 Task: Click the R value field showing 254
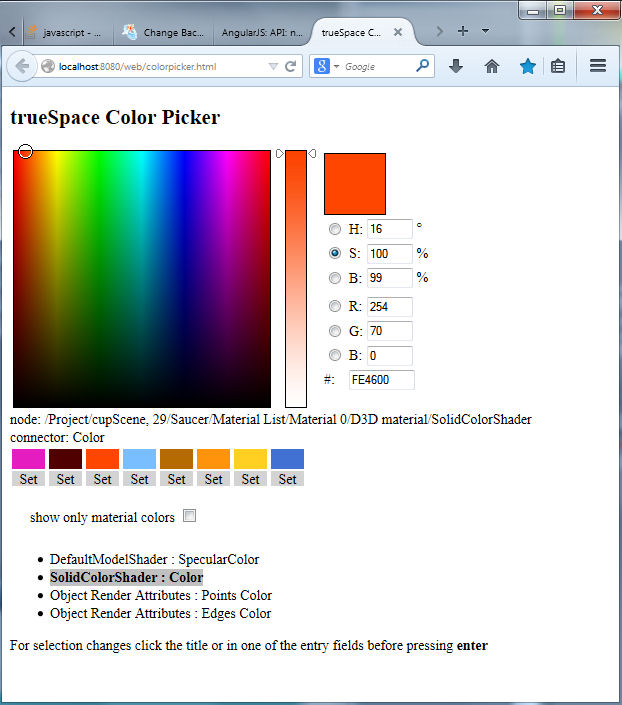389,307
